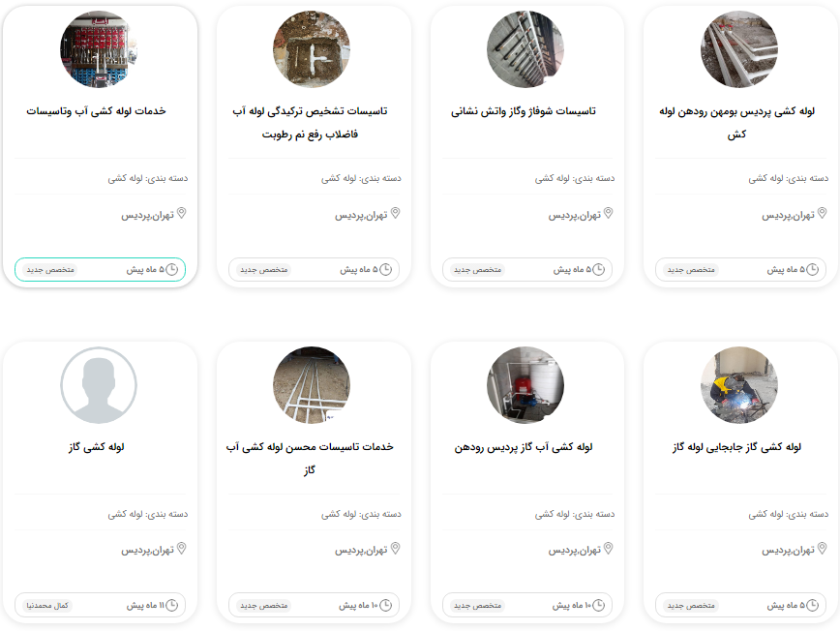This screenshot has height=631, width=840.
Task: Open the welder photo thumbnail
Action: click(739, 385)
